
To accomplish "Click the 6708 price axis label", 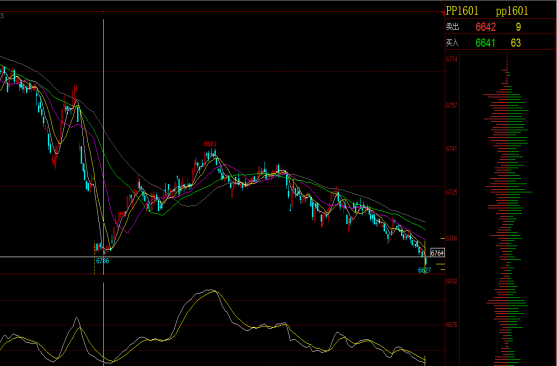I will (451, 238).
